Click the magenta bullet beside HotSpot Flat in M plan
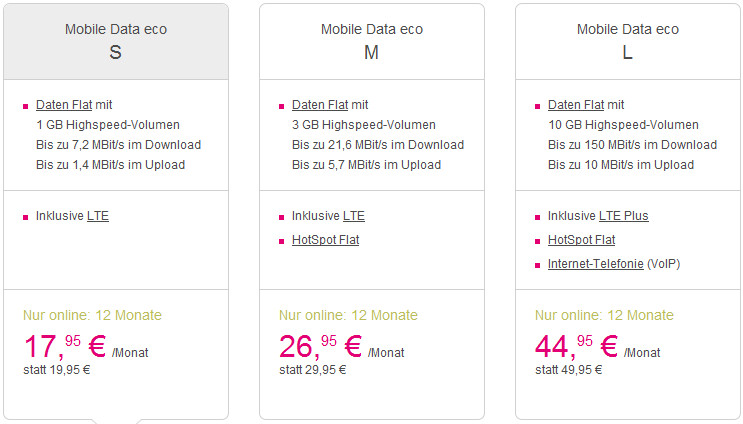Screen dimensions: 743x424 tap(281, 242)
